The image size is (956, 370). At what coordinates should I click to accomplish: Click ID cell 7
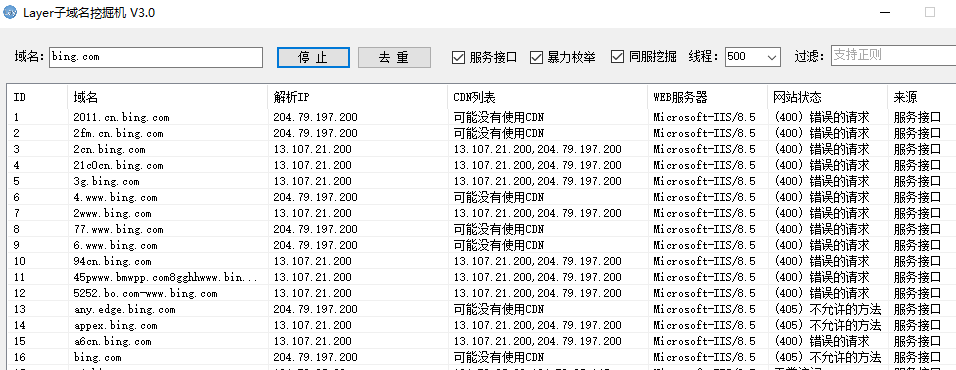coord(16,213)
